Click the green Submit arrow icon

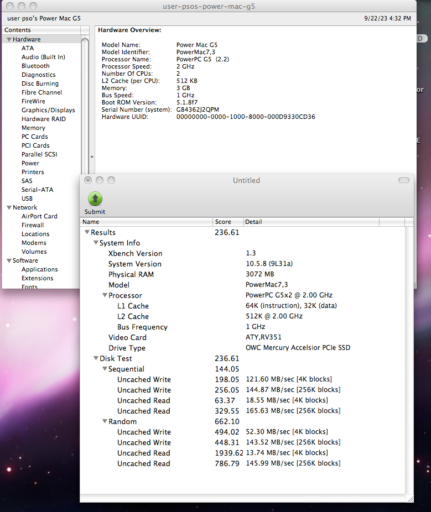95,199
